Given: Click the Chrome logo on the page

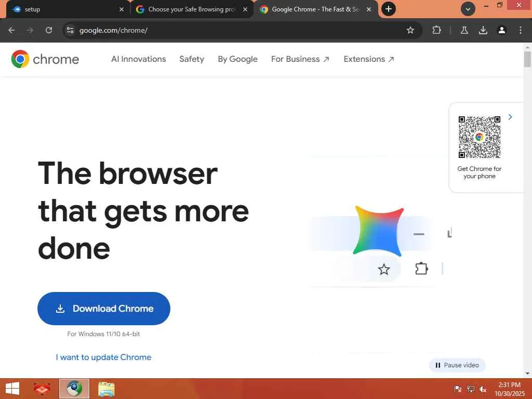Looking at the screenshot, I should (x=45, y=59).
